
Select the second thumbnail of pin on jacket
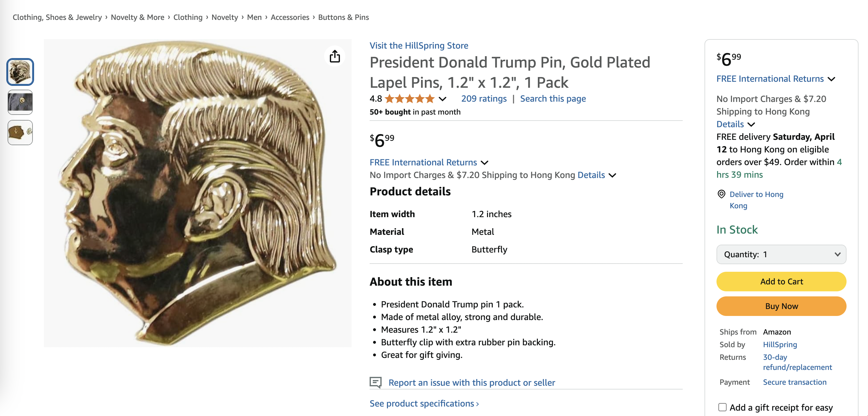pyautogui.click(x=20, y=102)
